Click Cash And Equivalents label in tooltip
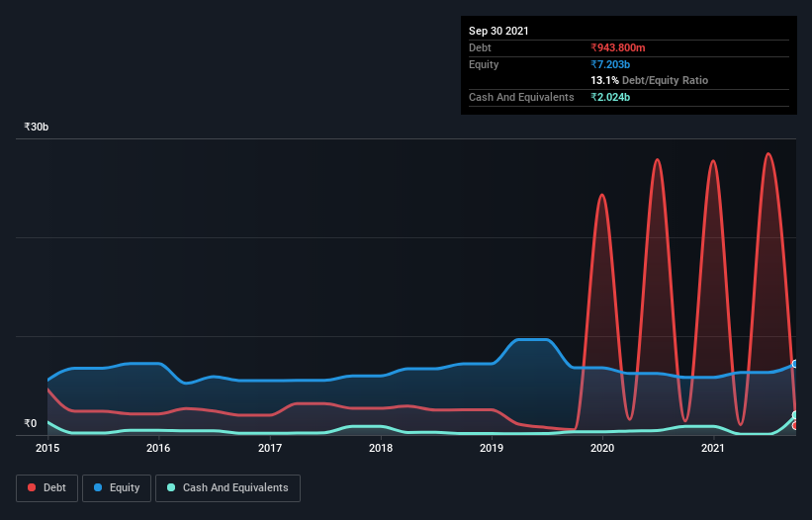The height and width of the screenshot is (520, 812). 521,97
